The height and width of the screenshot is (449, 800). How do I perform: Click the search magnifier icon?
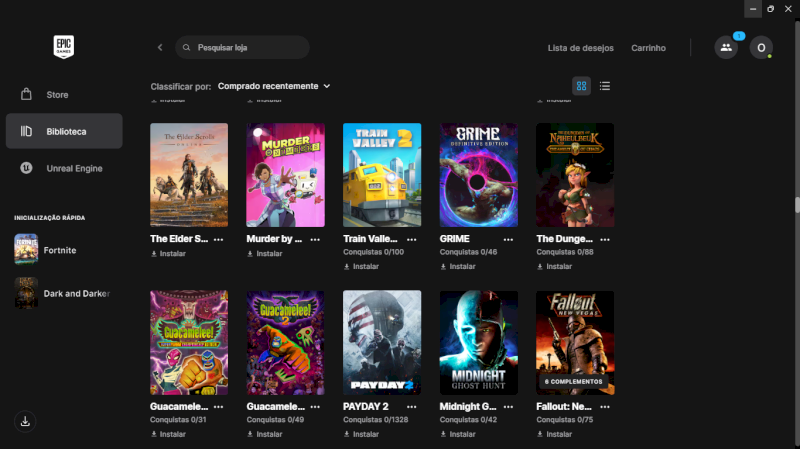[186, 47]
